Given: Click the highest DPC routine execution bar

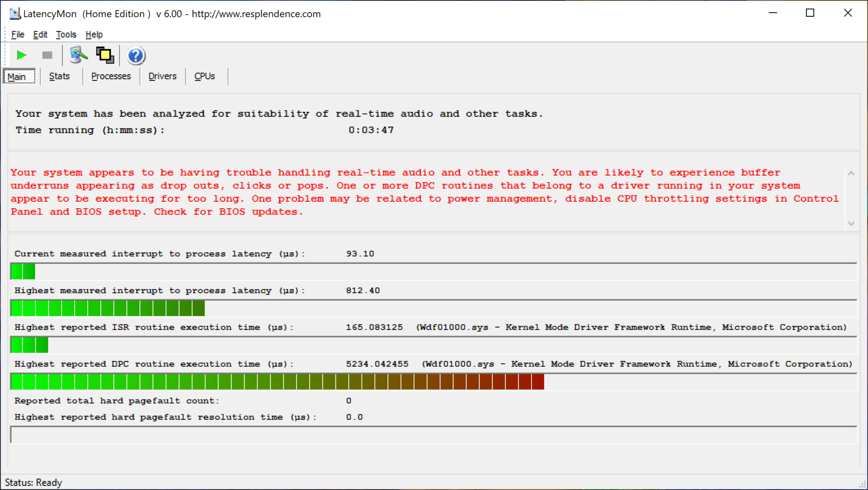Looking at the screenshot, I should [277, 382].
